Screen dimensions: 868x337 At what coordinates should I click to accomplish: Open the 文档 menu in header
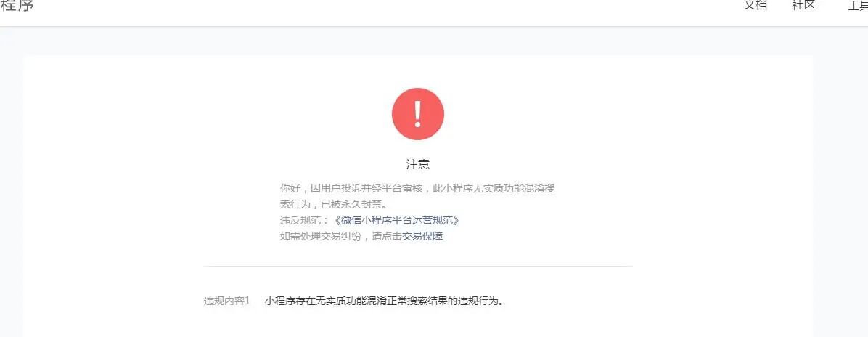tap(755, 5)
